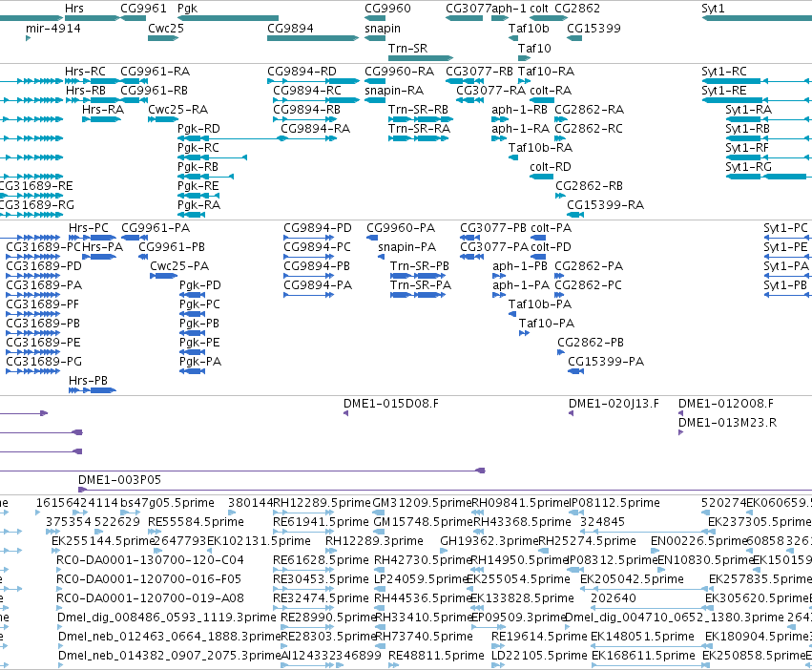Click EST RE48811.5prime

[436, 656]
